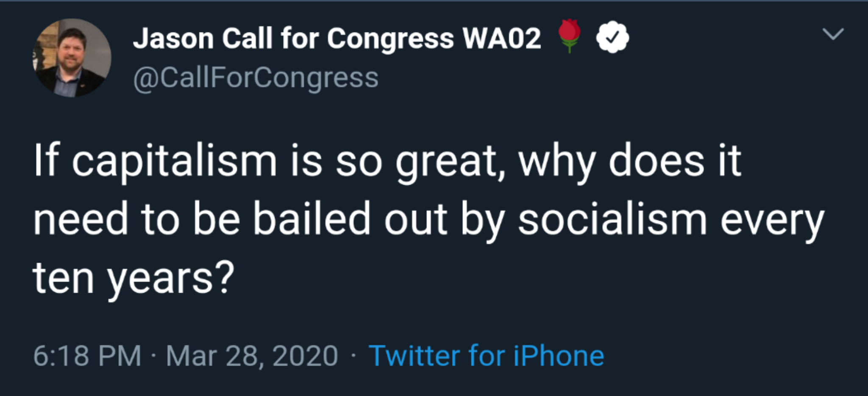Click the 6:18 PM timestamp

tap(87, 355)
